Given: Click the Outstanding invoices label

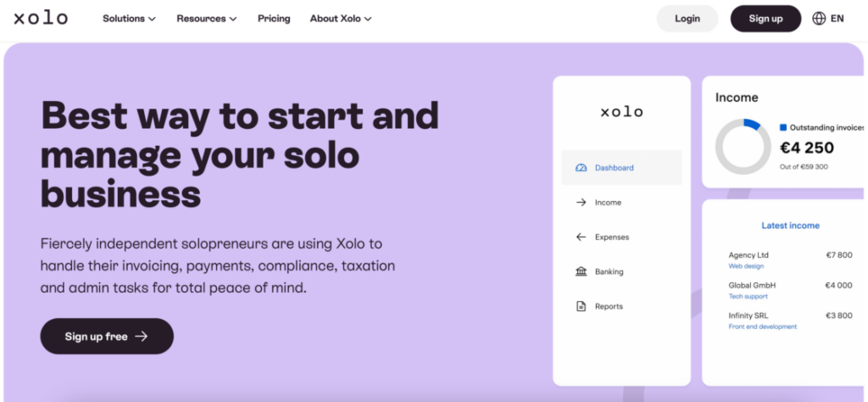Looking at the screenshot, I should [x=826, y=127].
